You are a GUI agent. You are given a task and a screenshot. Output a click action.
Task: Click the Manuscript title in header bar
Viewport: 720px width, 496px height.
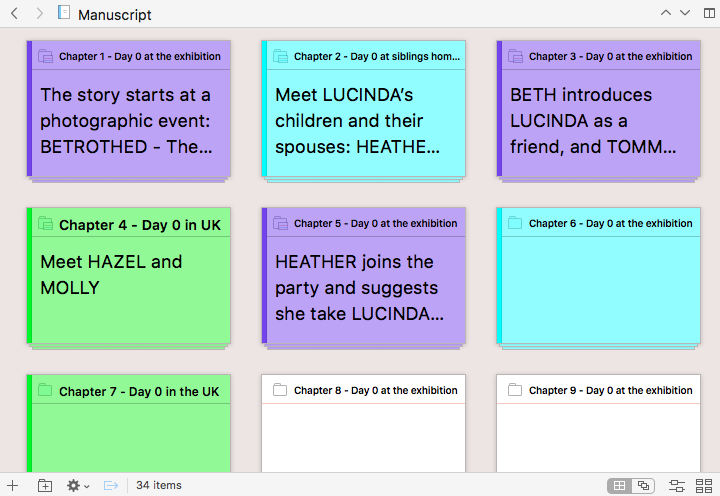point(115,15)
